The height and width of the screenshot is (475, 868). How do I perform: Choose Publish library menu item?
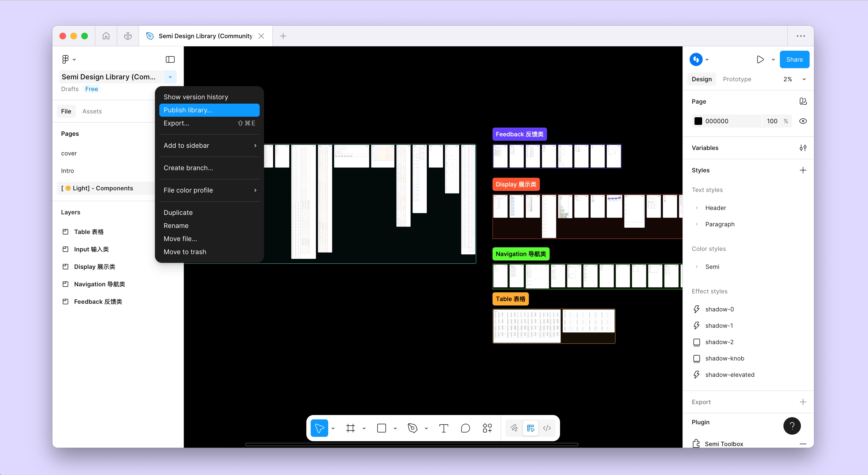209,110
